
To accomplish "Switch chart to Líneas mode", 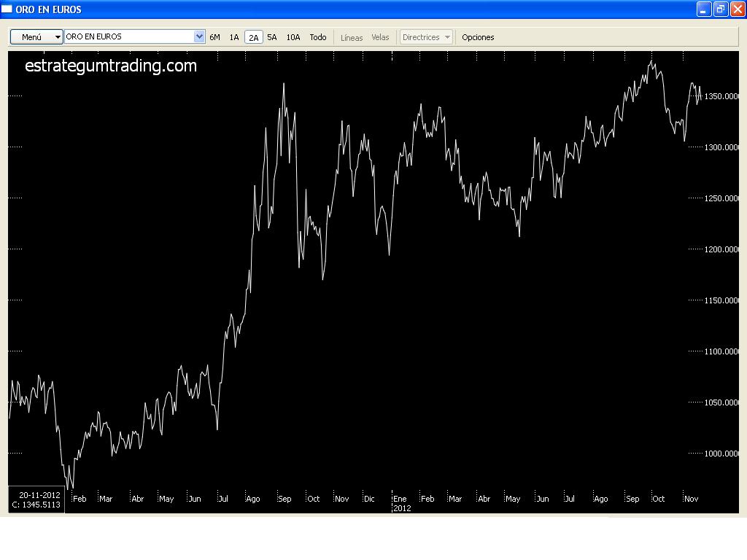I will click(x=352, y=38).
